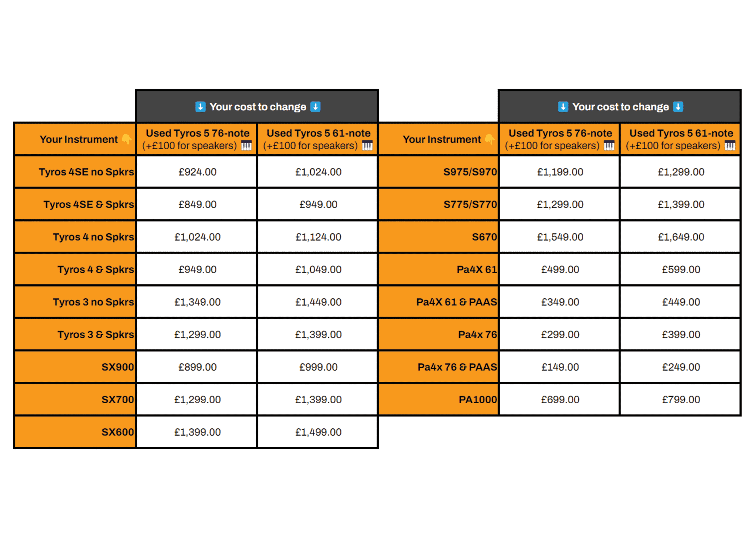The height and width of the screenshot is (534, 756).
Task: Click the blue down-arrow before right table's "Your cost to change"
Action: coord(563,107)
